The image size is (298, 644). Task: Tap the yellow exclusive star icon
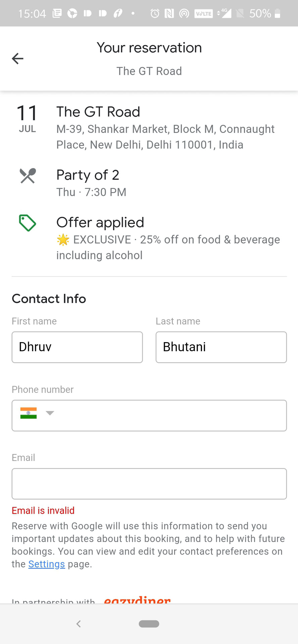click(x=63, y=240)
